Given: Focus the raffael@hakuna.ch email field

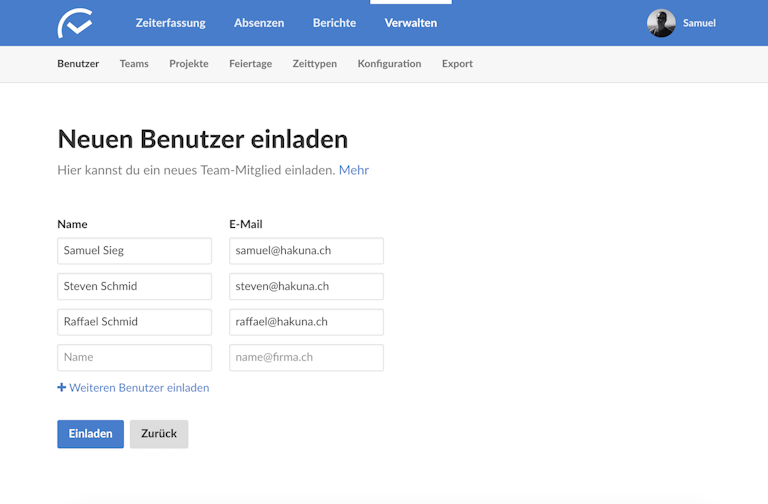Looking at the screenshot, I should point(306,322).
